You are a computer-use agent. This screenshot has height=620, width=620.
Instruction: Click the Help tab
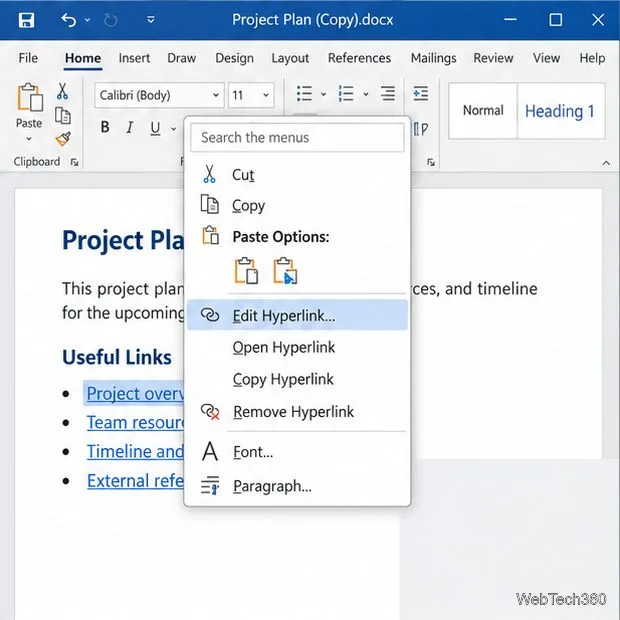pyautogui.click(x=592, y=58)
